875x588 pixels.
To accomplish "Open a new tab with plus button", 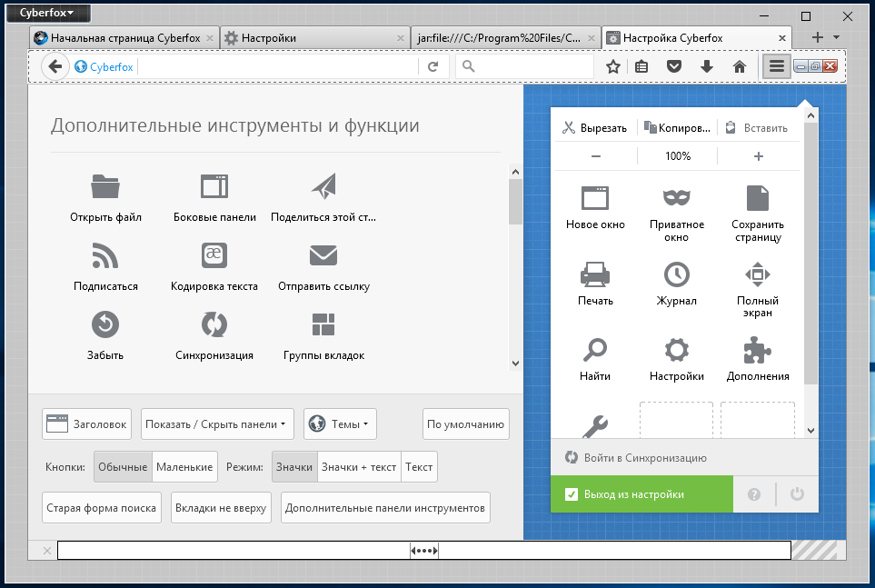I will coord(818,37).
